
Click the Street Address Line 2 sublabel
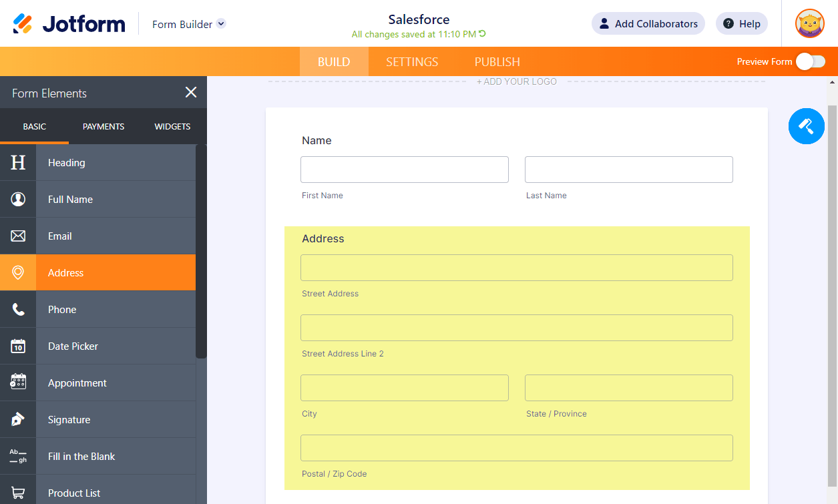(343, 354)
